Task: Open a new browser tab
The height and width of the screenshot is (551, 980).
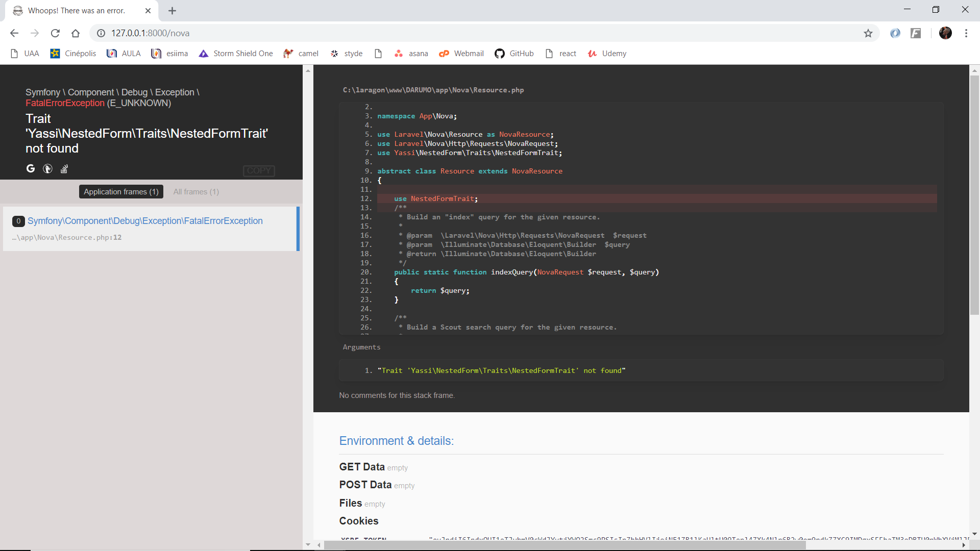Action: click(x=172, y=11)
